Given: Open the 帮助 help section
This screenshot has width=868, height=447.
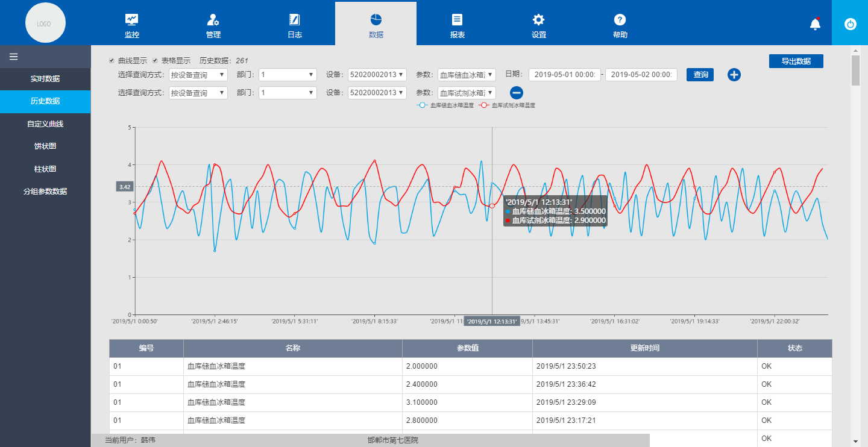Looking at the screenshot, I should click(620, 26).
